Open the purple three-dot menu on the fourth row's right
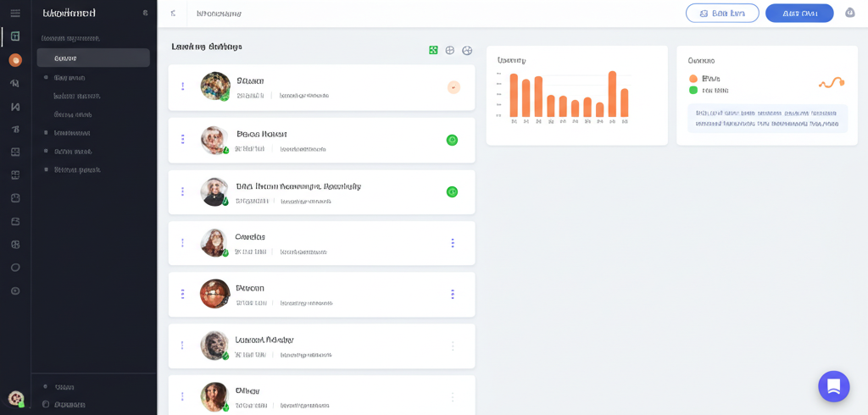The height and width of the screenshot is (415, 868). click(x=453, y=243)
